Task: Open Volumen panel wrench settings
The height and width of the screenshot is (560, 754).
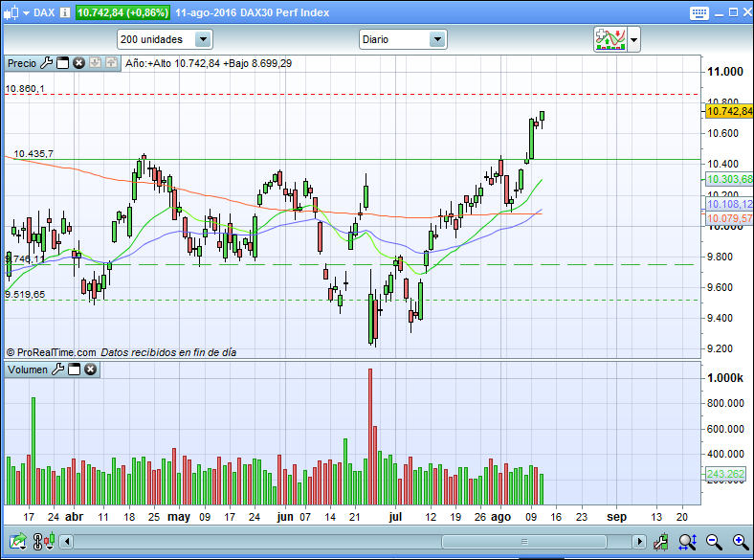Action: pos(57,369)
